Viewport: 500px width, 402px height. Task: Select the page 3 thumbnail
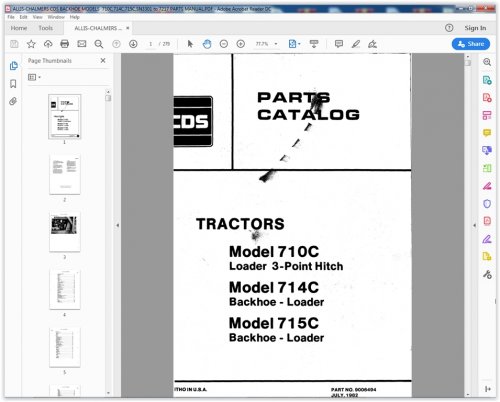[x=65, y=232]
